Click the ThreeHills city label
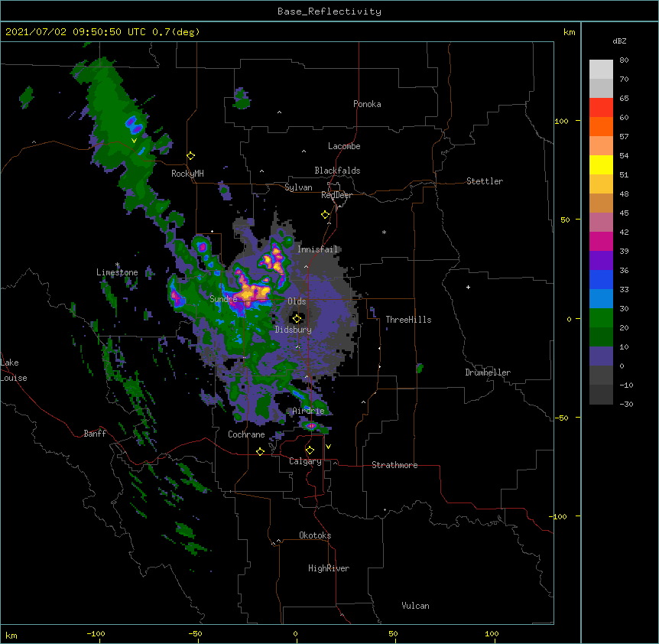Viewport: 659px width, 644px height. point(408,320)
